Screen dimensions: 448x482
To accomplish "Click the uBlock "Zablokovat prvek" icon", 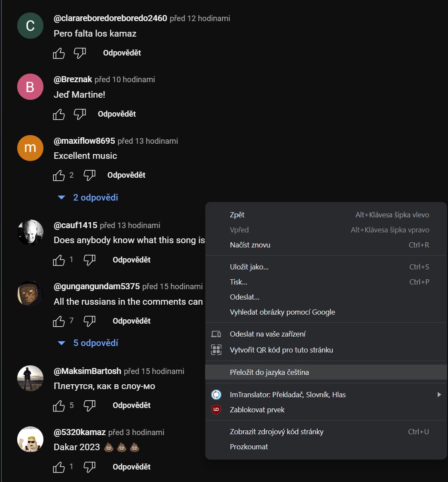I will tap(216, 410).
